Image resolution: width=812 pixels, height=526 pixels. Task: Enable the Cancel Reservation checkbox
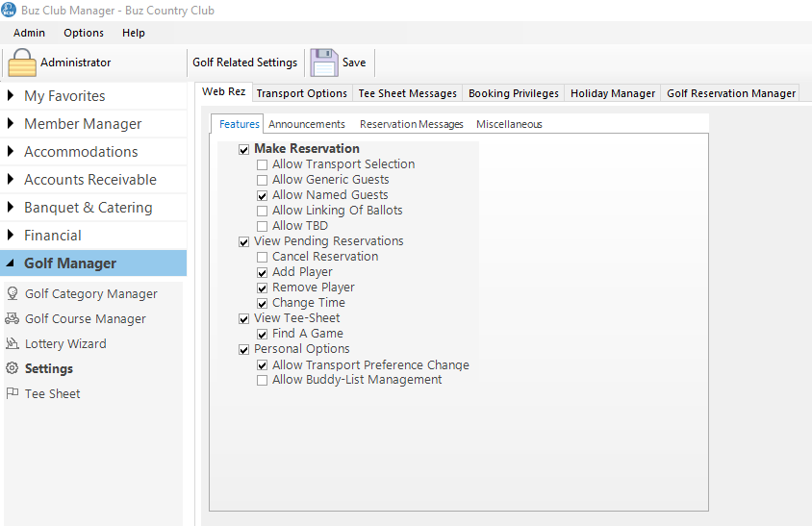point(263,257)
